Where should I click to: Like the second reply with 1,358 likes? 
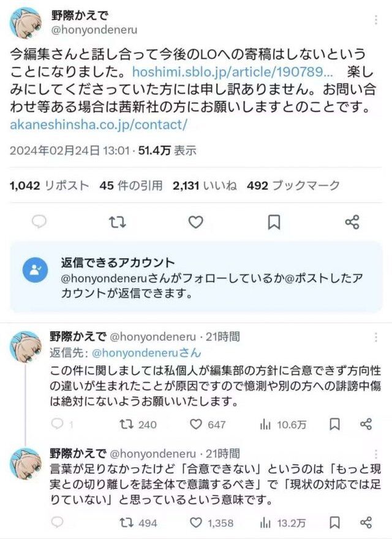coord(211,523)
